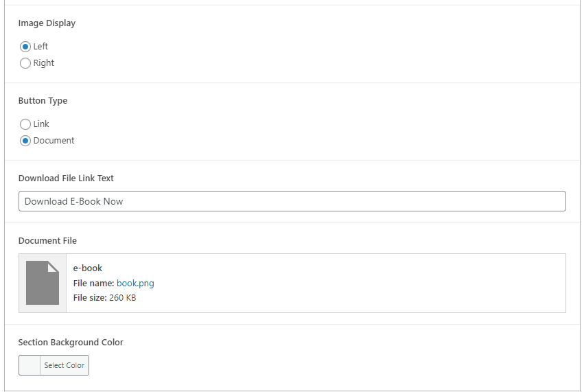Click the 'Link' radio label text
Screen dimensions: 584x392
(x=41, y=124)
